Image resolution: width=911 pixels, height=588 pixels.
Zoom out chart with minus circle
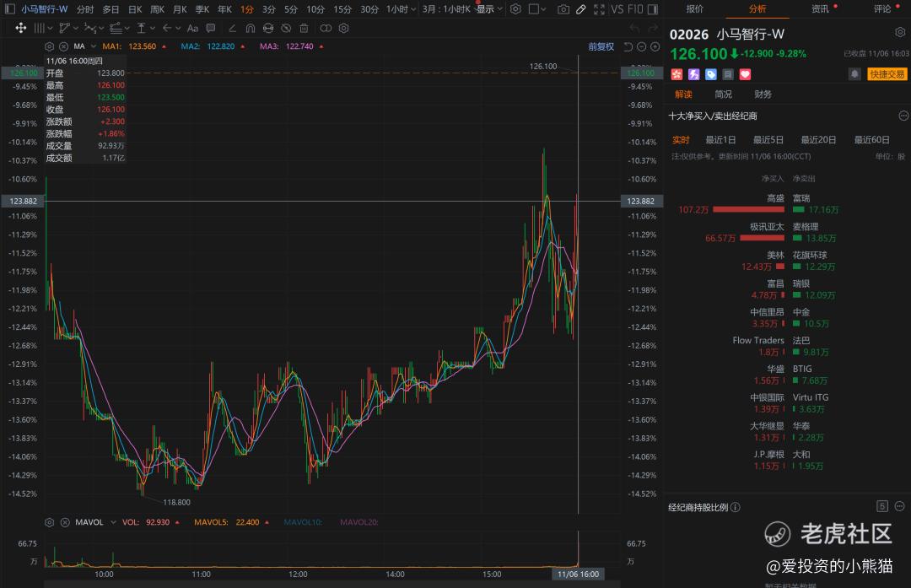[x=641, y=46]
